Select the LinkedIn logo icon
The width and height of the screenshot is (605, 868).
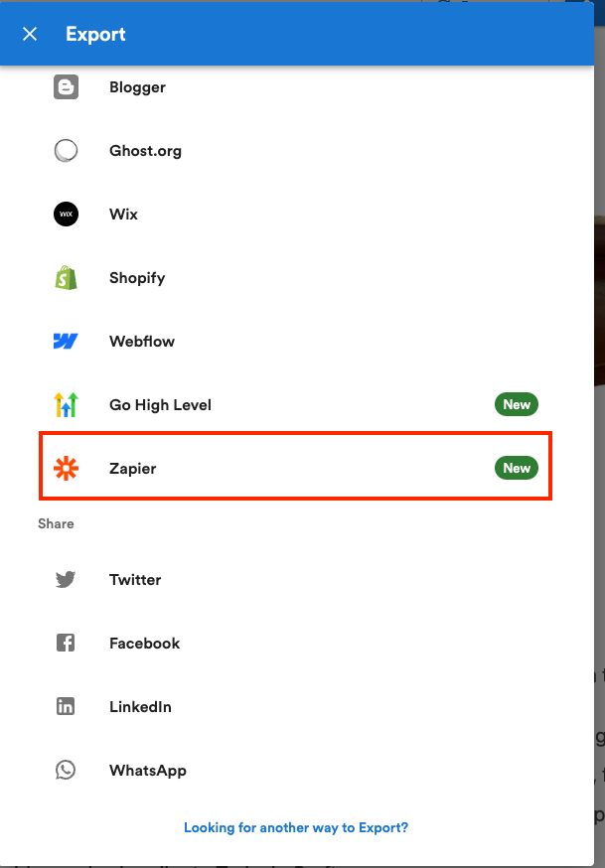pos(66,706)
